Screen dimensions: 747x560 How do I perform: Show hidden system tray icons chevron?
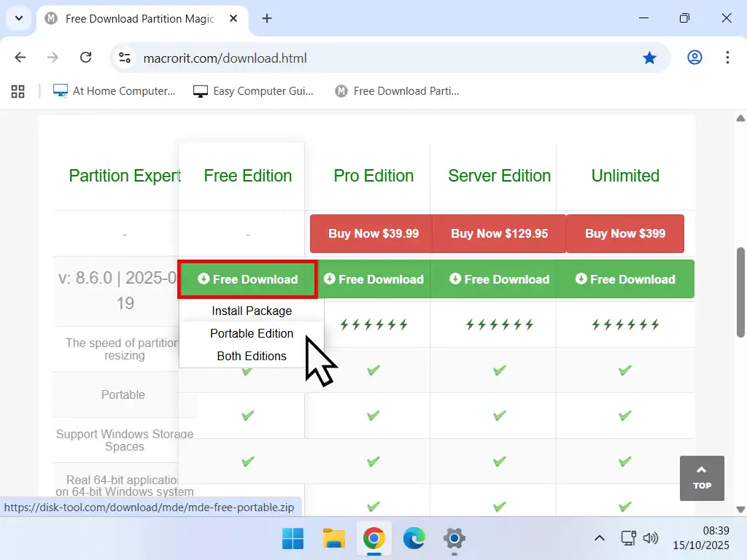599,538
